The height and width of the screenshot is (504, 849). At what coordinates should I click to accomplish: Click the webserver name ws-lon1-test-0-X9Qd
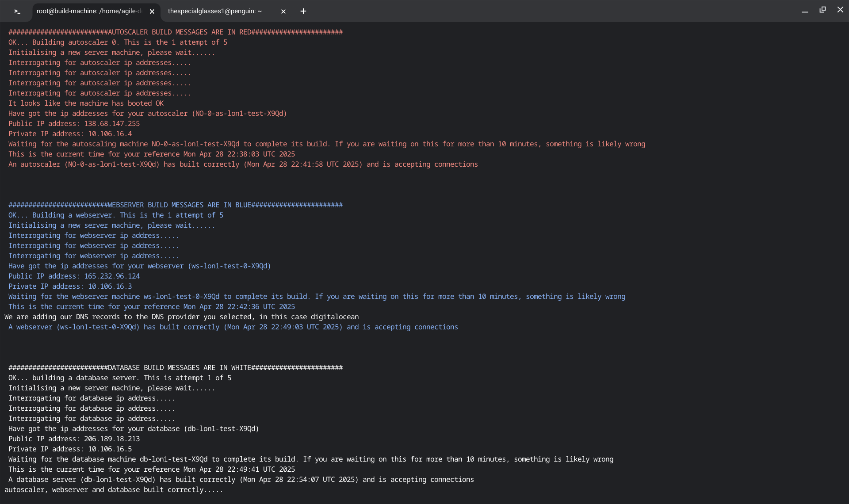pyautogui.click(x=229, y=266)
